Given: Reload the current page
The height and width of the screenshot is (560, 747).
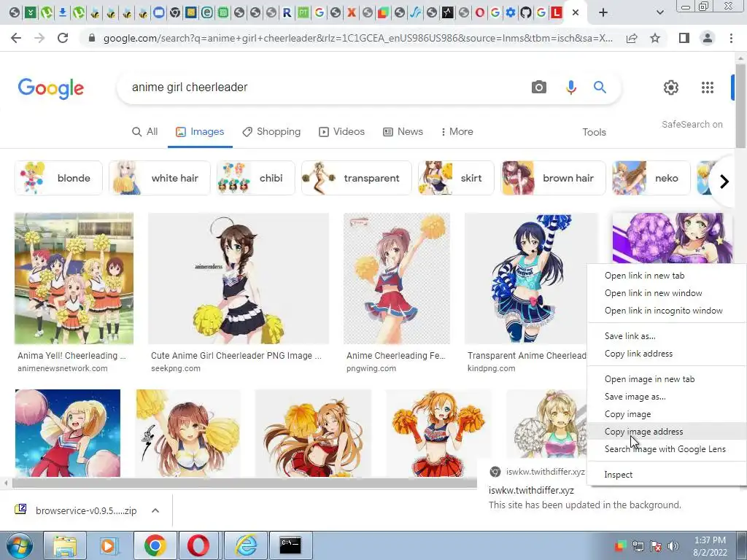Looking at the screenshot, I should (x=63, y=38).
